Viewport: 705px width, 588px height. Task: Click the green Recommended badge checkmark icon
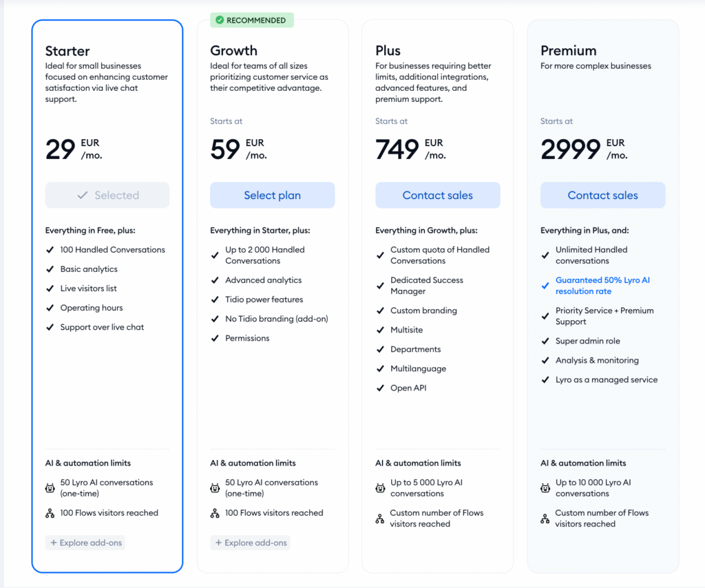click(220, 20)
